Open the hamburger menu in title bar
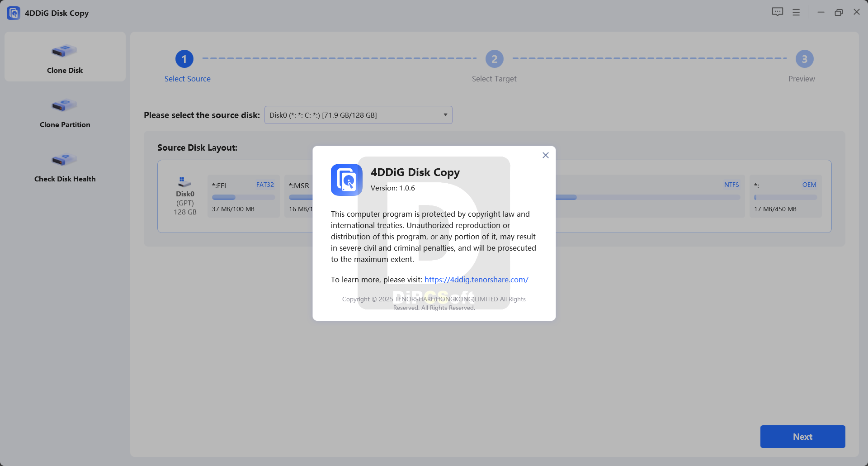The width and height of the screenshot is (868, 466). 796,12
